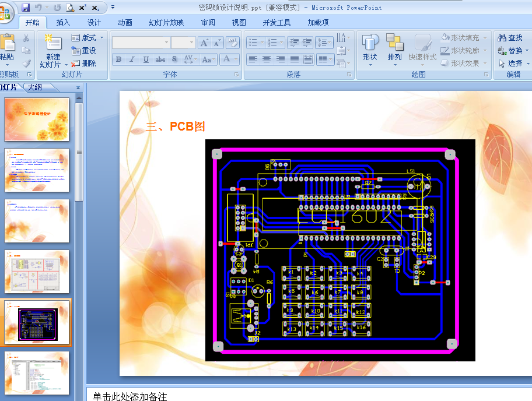Viewport: 532px width, 401px height.
Task: Open the Arrange (排列) menu
Action: [x=394, y=50]
